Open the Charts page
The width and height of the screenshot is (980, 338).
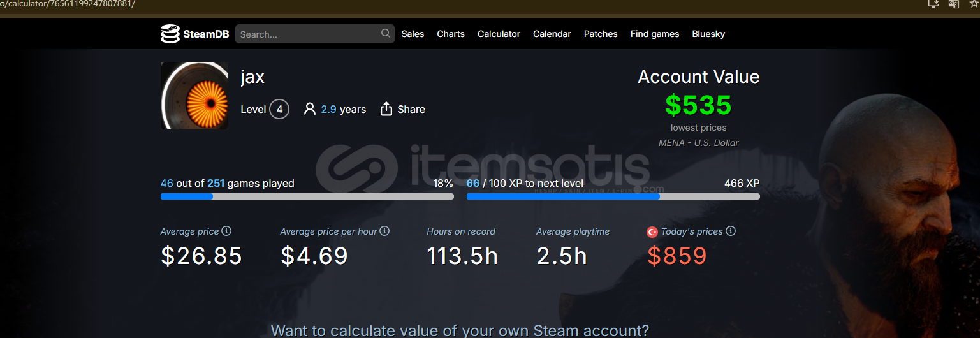click(x=451, y=34)
